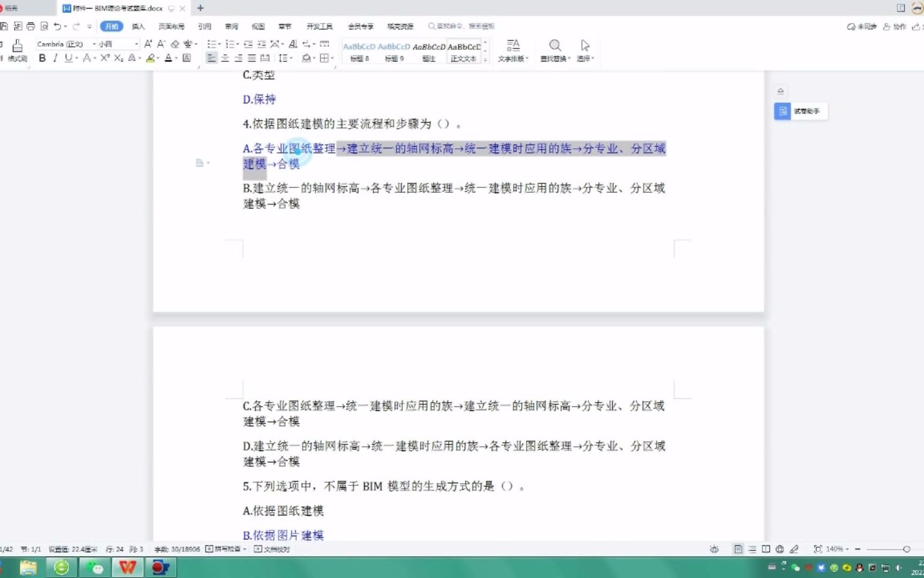Expand numbered list style dropdown
The width and height of the screenshot is (924, 578).
[x=238, y=44]
